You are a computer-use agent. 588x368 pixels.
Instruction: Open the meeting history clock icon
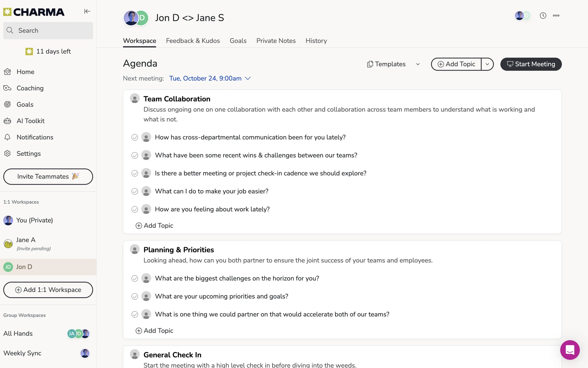click(x=543, y=16)
